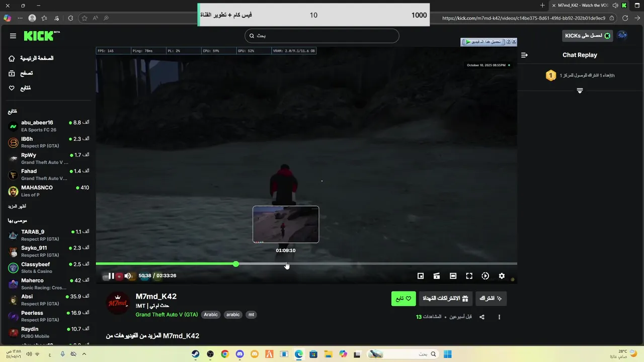Expand أظهر المزيد show more channels
The width and height of the screenshot is (644, 362).
[x=17, y=206]
